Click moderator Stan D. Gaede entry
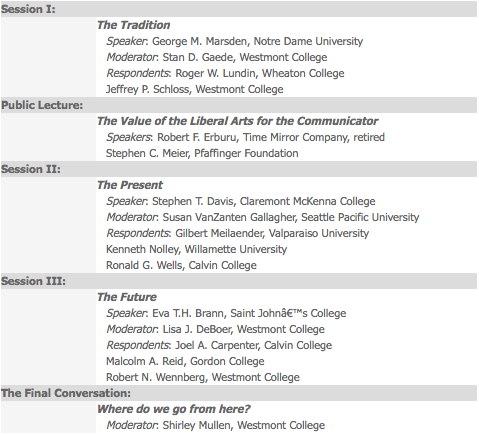This screenshot has width=479, height=435. click(217, 57)
